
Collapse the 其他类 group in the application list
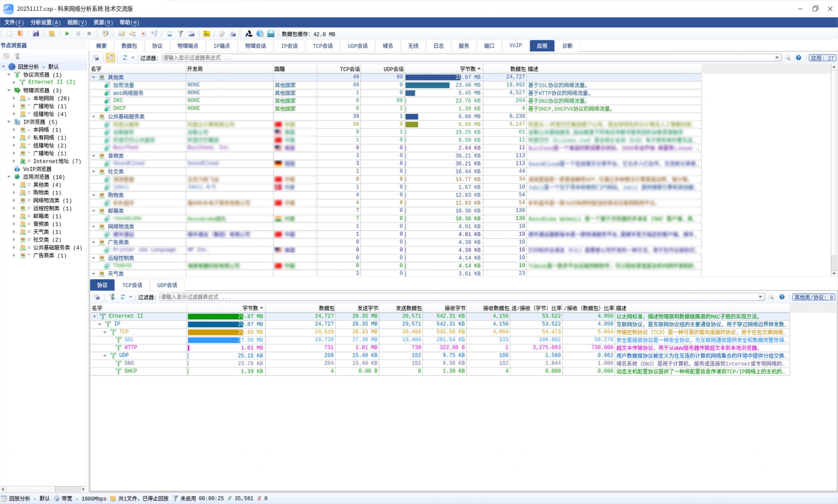(x=94, y=77)
